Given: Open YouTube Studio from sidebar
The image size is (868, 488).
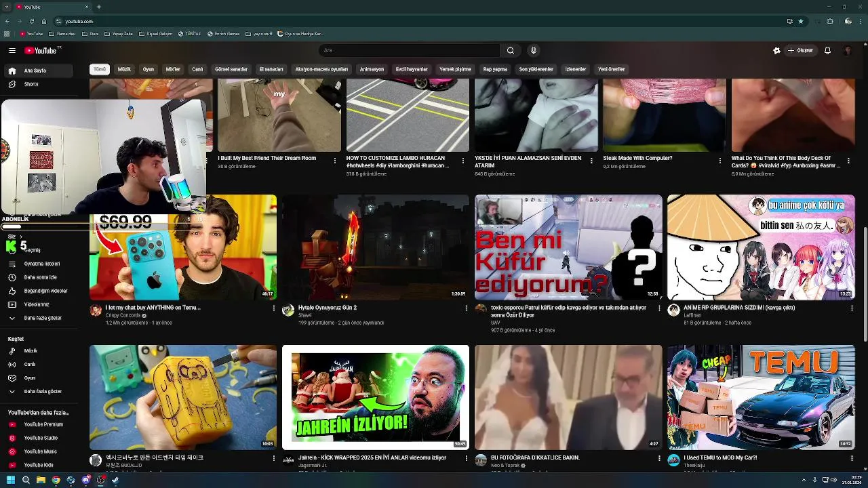Looking at the screenshot, I should [x=39, y=438].
